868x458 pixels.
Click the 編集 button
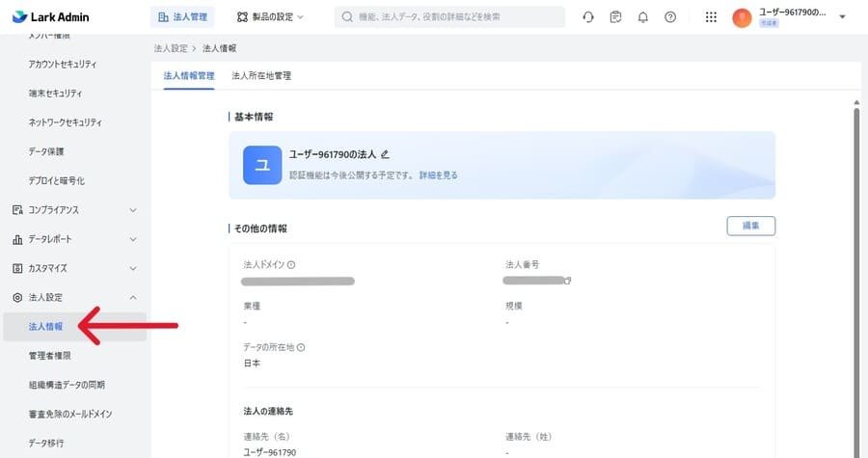750,226
